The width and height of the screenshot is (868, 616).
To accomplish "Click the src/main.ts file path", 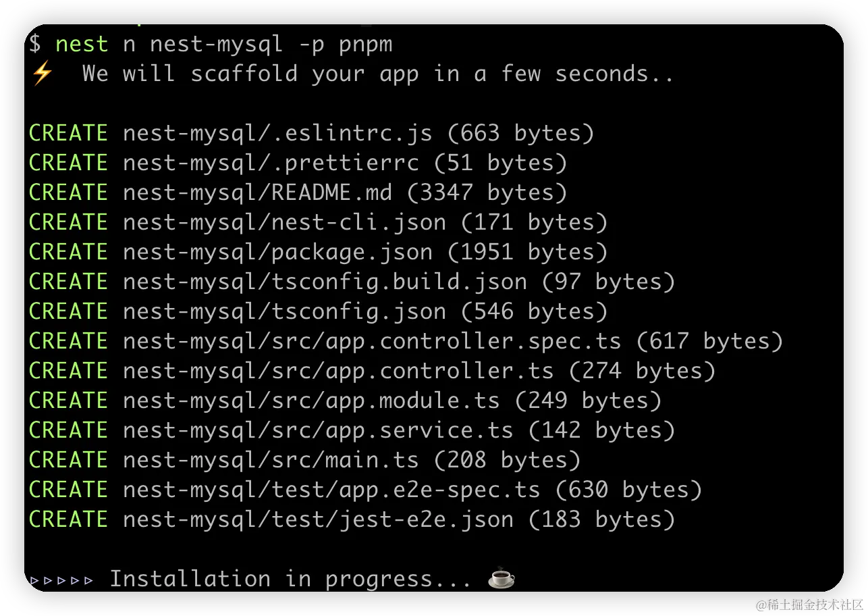I will coord(271,460).
